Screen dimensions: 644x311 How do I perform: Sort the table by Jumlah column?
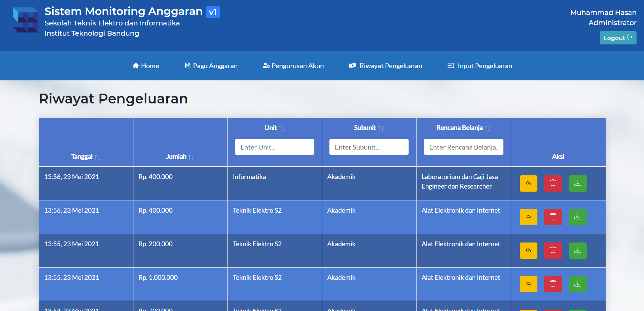(x=191, y=157)
